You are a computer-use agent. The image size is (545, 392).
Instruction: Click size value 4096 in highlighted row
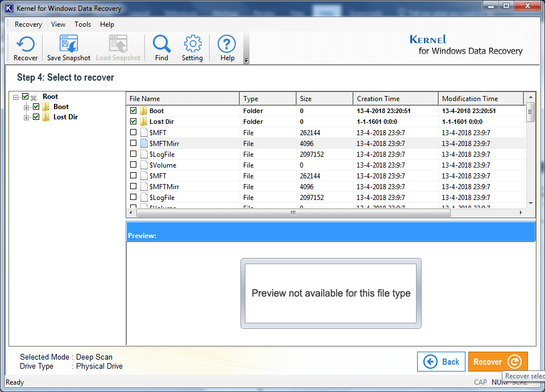(x=306, y=144)
